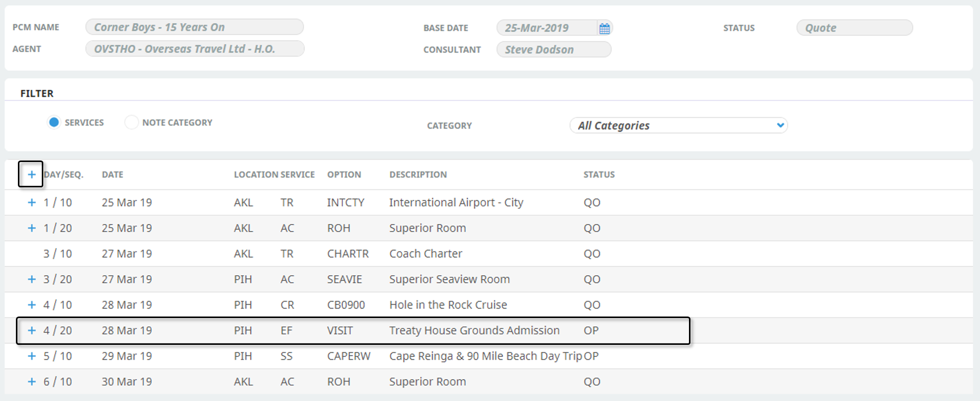Open the Base Date calendar picker
The height and width of the screenshot is (401, 980).
click(x=604, y=28)
